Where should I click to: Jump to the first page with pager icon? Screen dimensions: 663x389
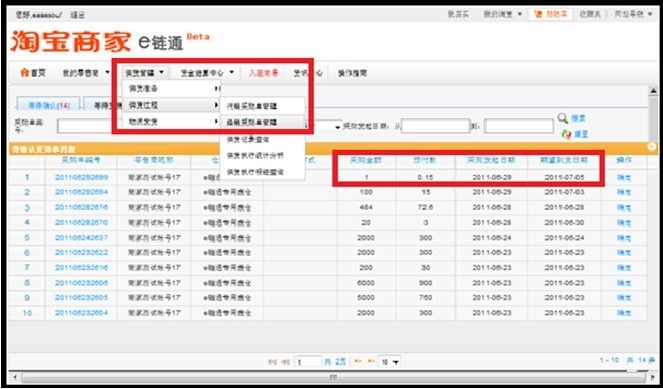coord(272,362)
